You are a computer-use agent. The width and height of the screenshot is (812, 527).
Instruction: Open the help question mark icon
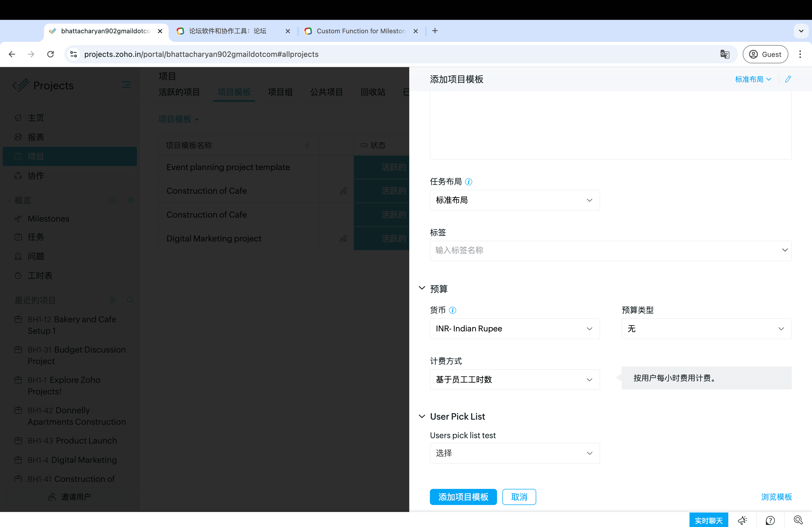click(x=770, y=520)
